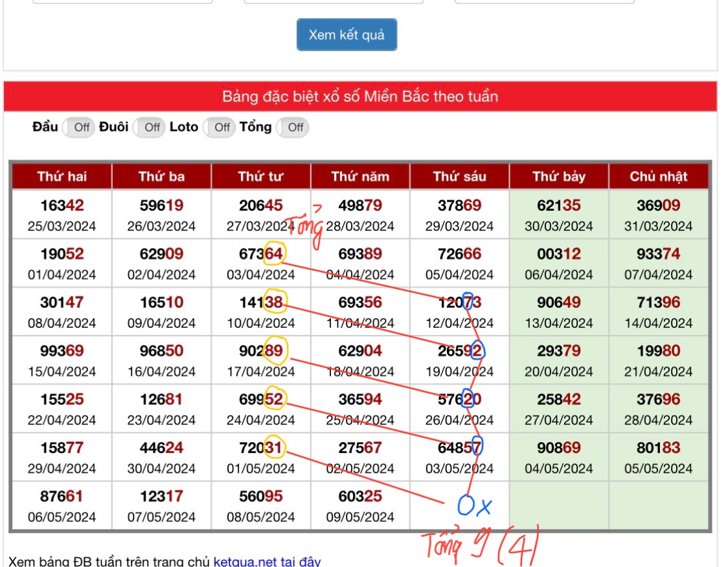Select the Thứ sáu column header

pyautogui.click(x=459, y=176)
